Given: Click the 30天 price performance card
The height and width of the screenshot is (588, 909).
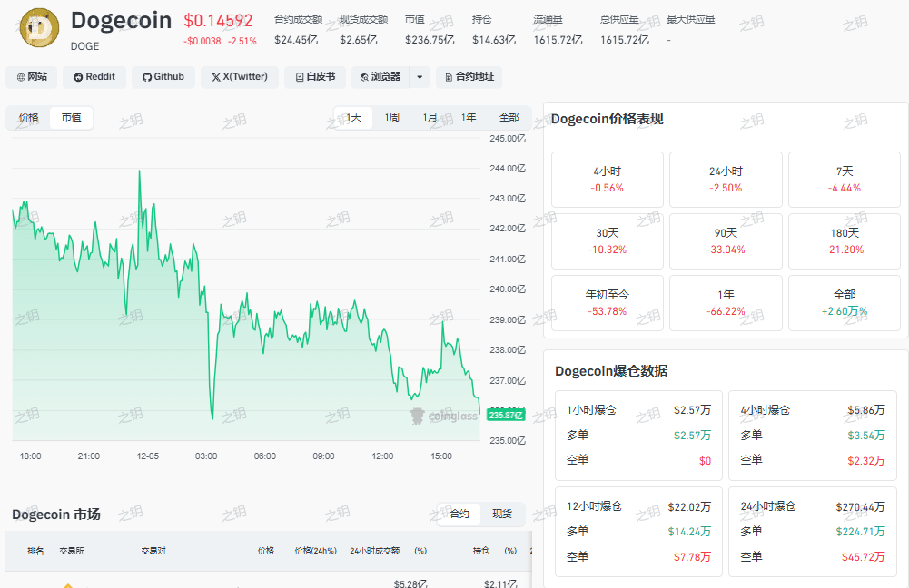Looking at the screenshot, I should [x=607, y=241].
